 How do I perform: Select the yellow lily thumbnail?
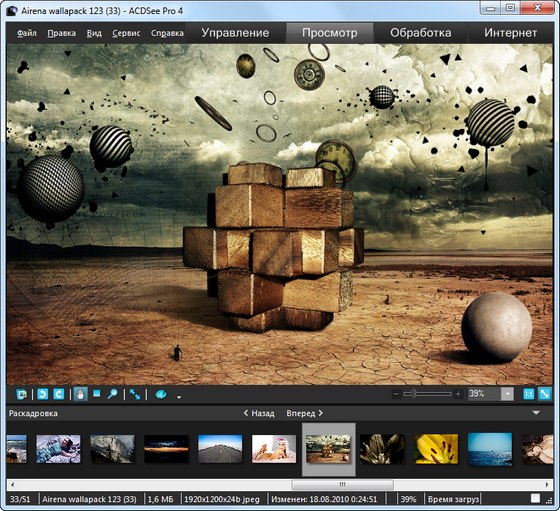pyautogui.click(x=436, y=449)
